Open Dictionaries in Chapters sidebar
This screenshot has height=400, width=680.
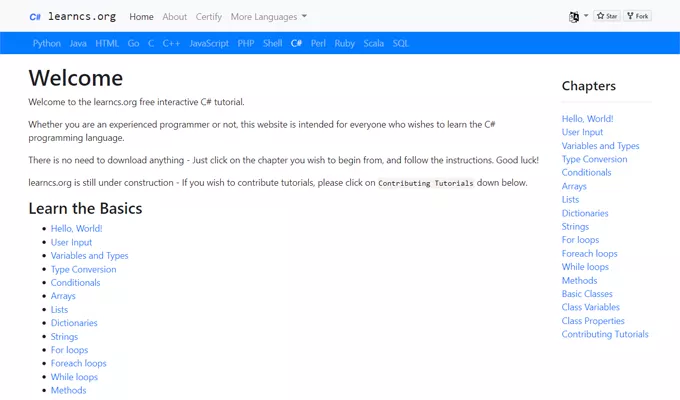point(585,213)
